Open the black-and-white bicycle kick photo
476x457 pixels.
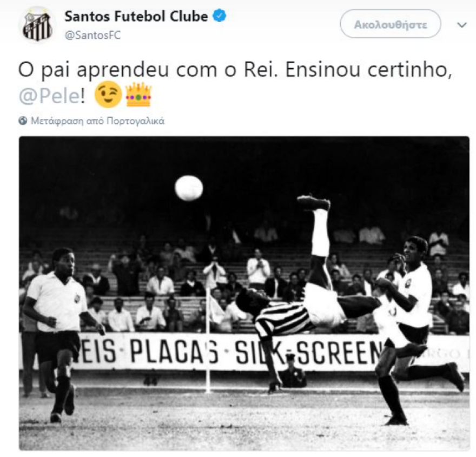click(x=244, y=293)
